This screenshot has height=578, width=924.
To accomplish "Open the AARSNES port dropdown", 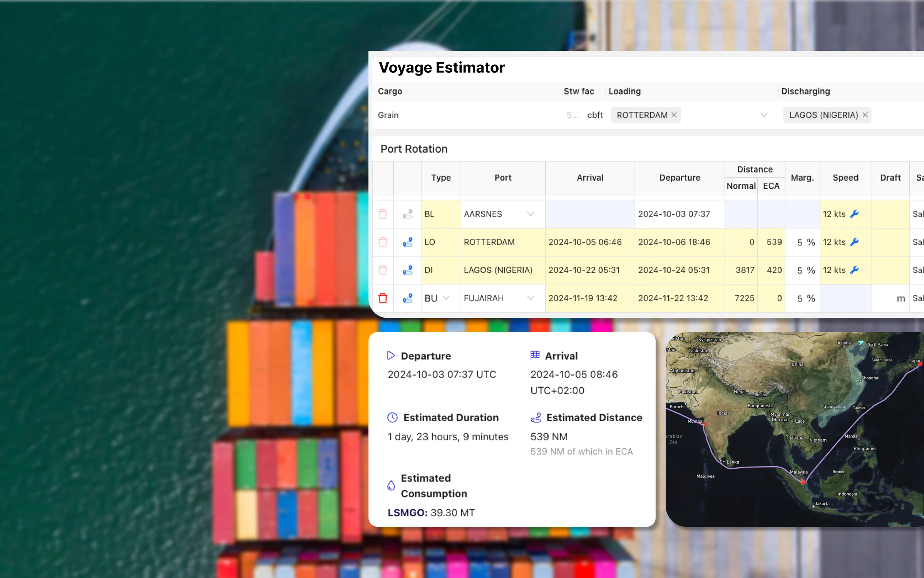I will (x=531, y=214).
